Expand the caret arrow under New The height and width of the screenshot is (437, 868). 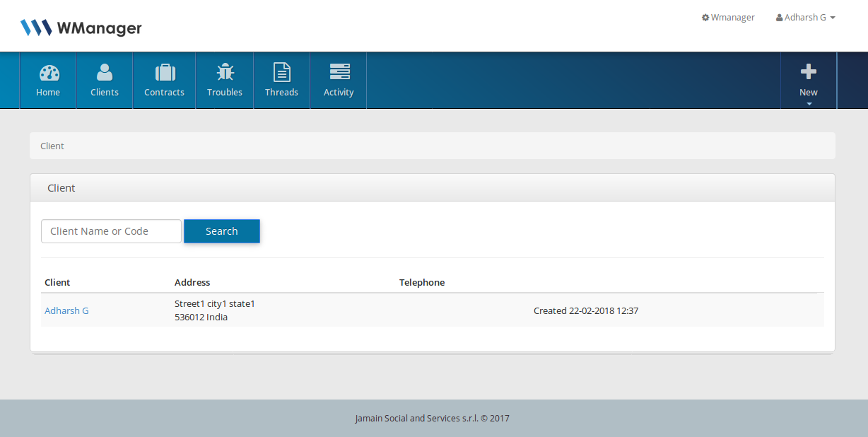point(809,104)
